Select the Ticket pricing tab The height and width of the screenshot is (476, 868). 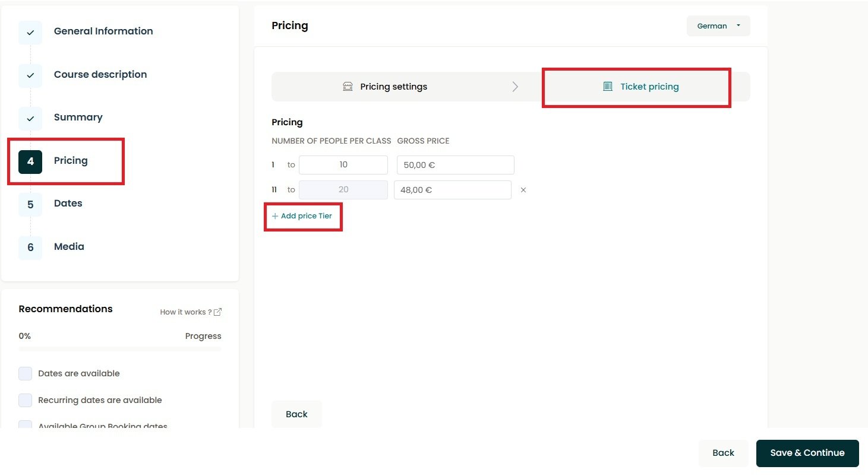point(641,87)
